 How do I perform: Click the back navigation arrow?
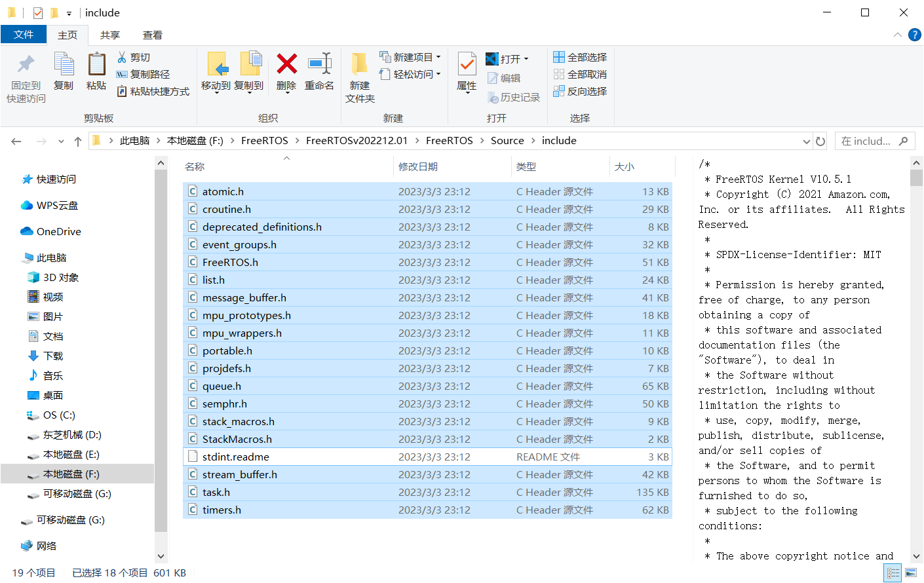tap(16, 141)
